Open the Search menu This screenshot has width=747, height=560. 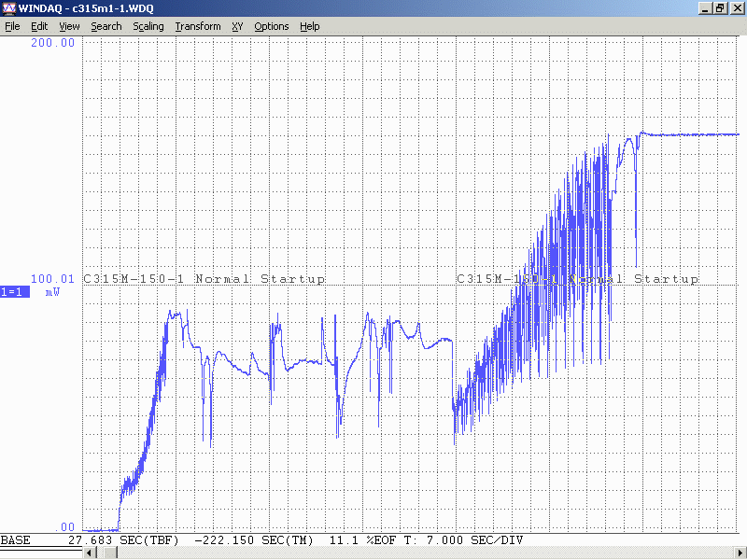point(106,26)
